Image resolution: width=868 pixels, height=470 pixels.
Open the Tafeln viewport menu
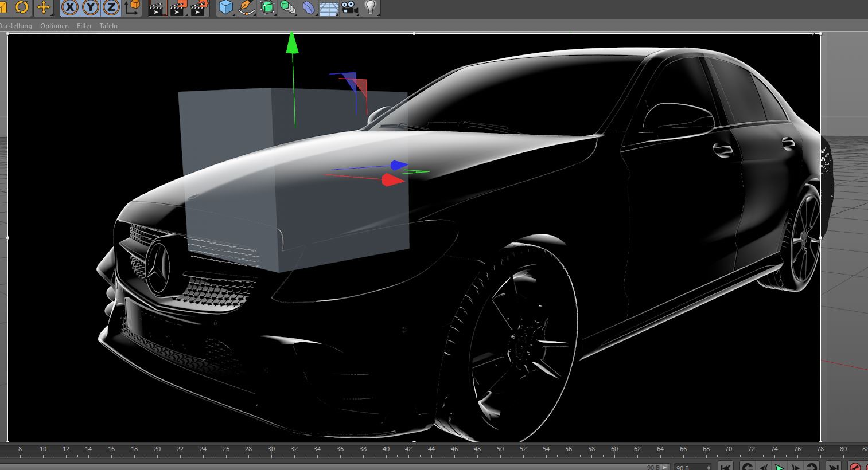[108, 26]
